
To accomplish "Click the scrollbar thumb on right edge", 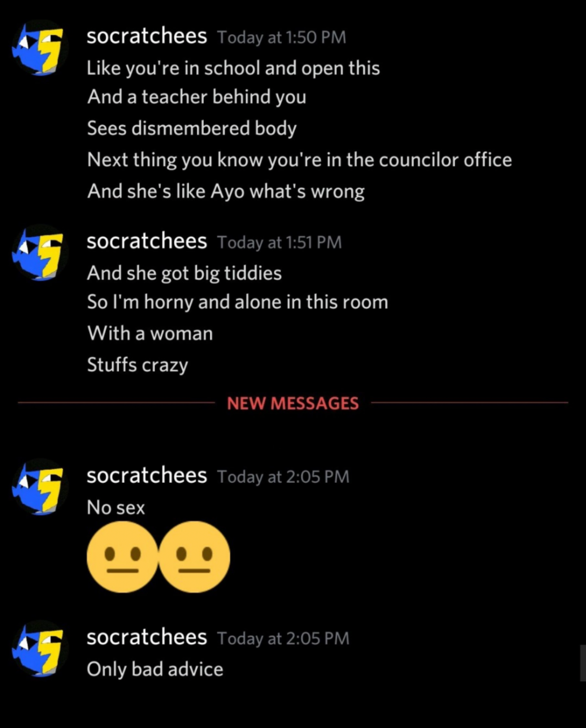I will click(583, 663).
